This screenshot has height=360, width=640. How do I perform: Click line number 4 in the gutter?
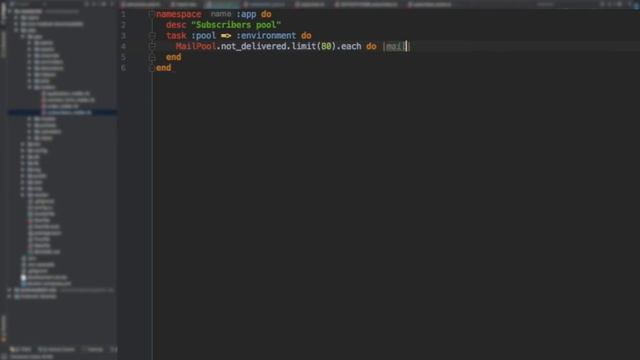click(123, 46)
